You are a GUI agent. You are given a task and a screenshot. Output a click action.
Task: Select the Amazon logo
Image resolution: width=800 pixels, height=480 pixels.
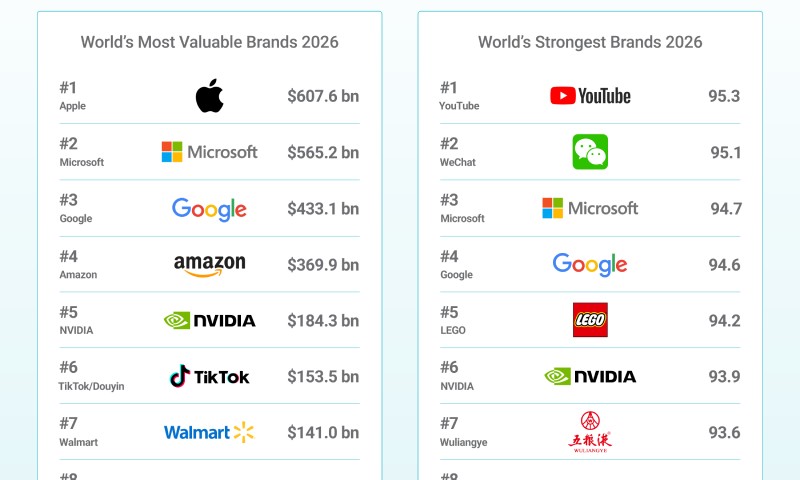point(209,264)
